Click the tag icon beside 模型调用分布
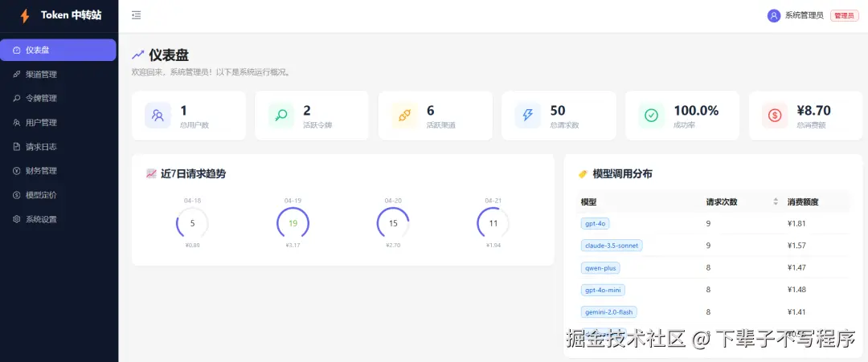The height and width of the screenshot is (362, 868). [583, 174]
